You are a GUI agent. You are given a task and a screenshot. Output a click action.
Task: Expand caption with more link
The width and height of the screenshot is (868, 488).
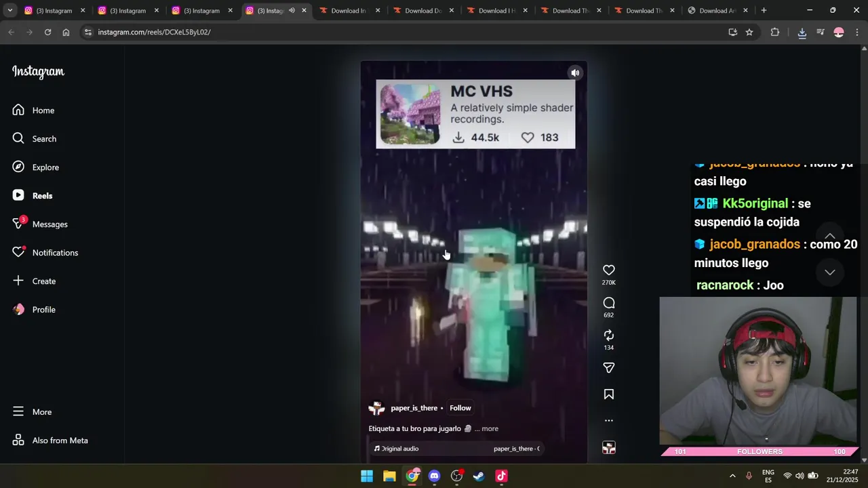[x=490, y=429]
